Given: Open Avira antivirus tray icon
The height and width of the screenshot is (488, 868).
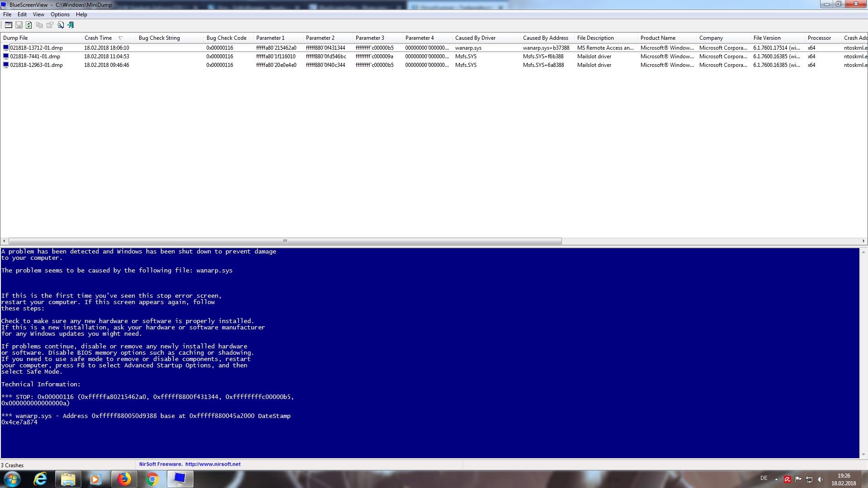Looking at the screenshot, I should pos(788,479).
